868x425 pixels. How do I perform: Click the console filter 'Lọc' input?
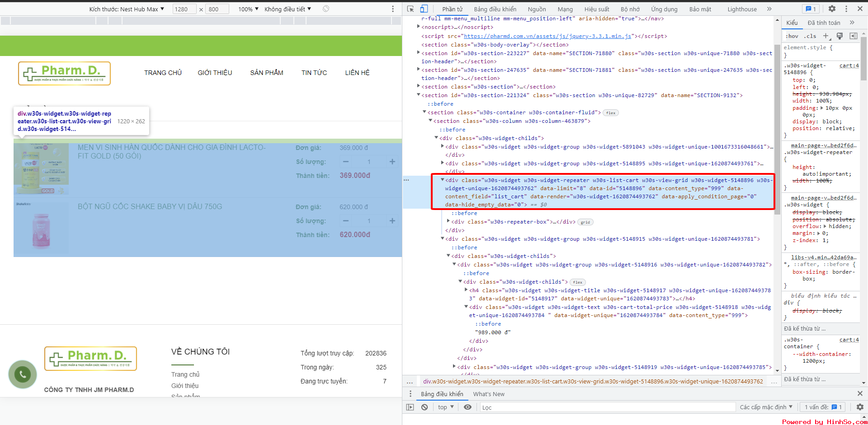coord(608,407)
